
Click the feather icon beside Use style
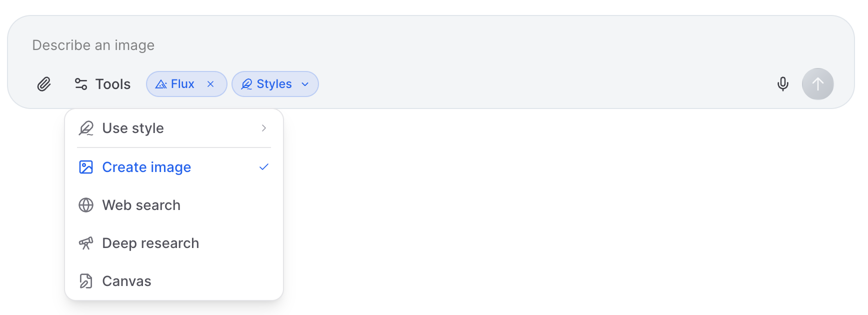86,128
